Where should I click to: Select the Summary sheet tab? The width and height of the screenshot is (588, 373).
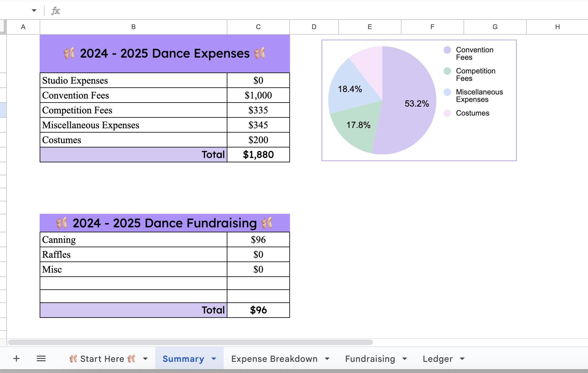(x=183, y=358)
